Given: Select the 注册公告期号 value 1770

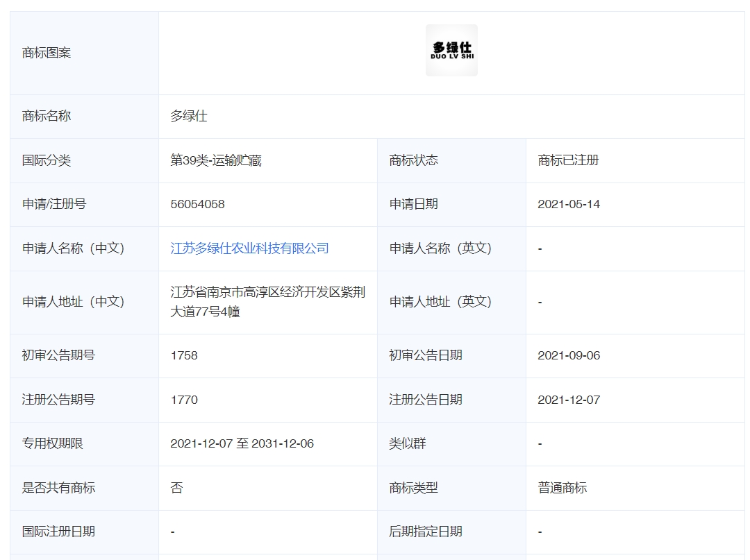Looking at the screenshot, I should tap(183, 400).
